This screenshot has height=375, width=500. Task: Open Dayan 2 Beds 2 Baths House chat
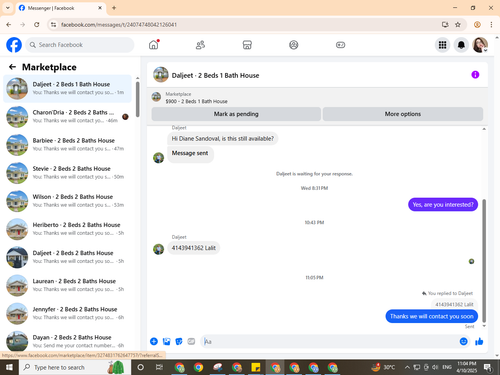pos(67,341)
